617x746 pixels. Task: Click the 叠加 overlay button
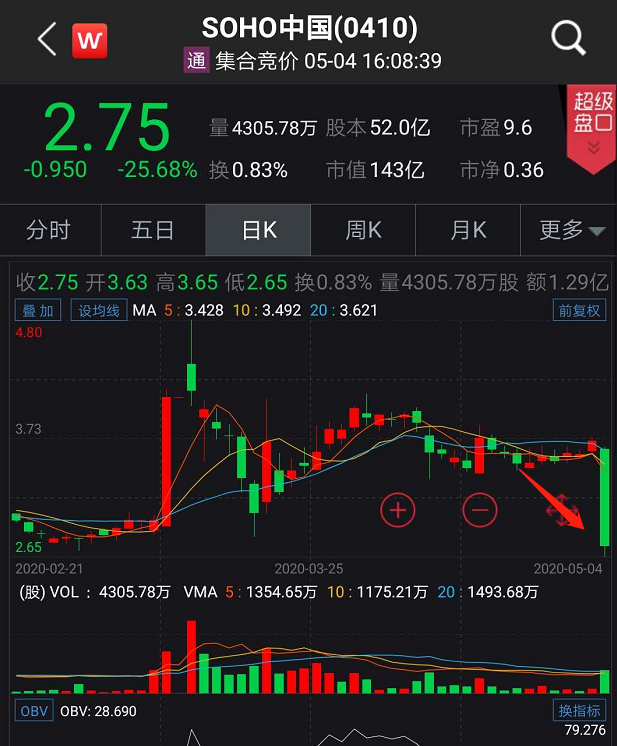(x=38, y=311)
